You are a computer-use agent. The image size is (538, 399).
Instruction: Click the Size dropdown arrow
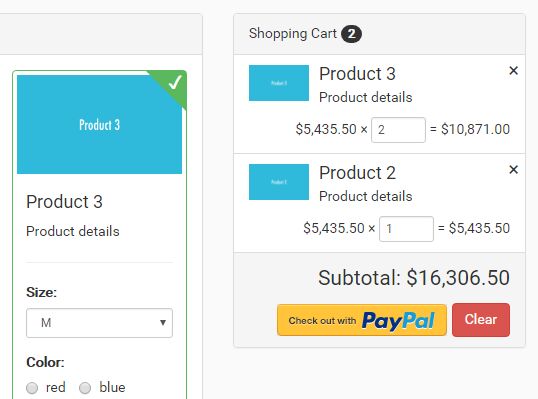163,323
